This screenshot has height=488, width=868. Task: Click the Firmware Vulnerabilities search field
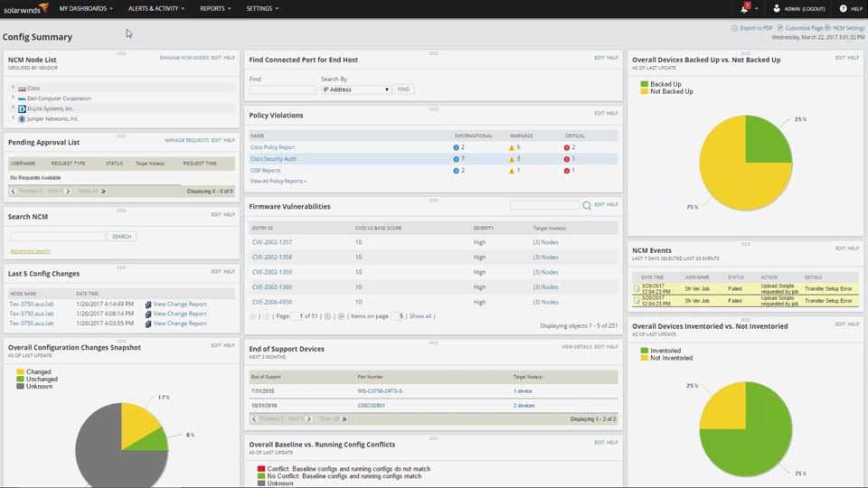[x=544, y=205]
